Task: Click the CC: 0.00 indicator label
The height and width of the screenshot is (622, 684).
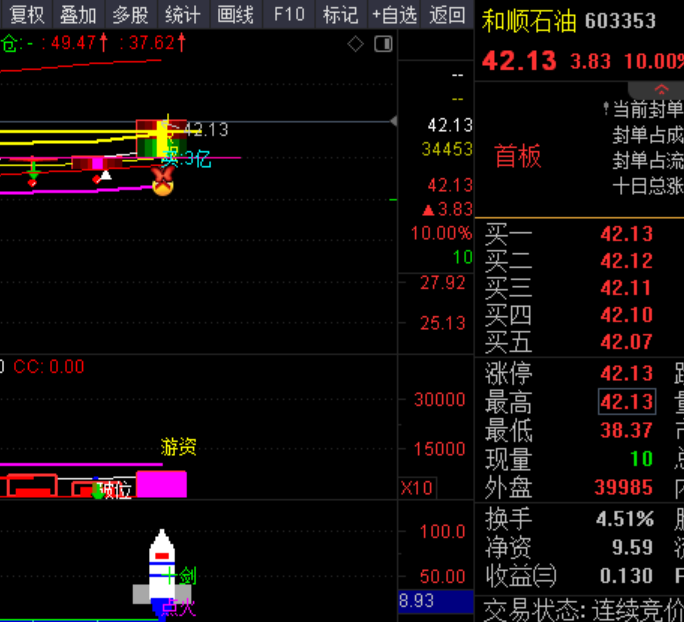Action: click(x=48, y=367)
